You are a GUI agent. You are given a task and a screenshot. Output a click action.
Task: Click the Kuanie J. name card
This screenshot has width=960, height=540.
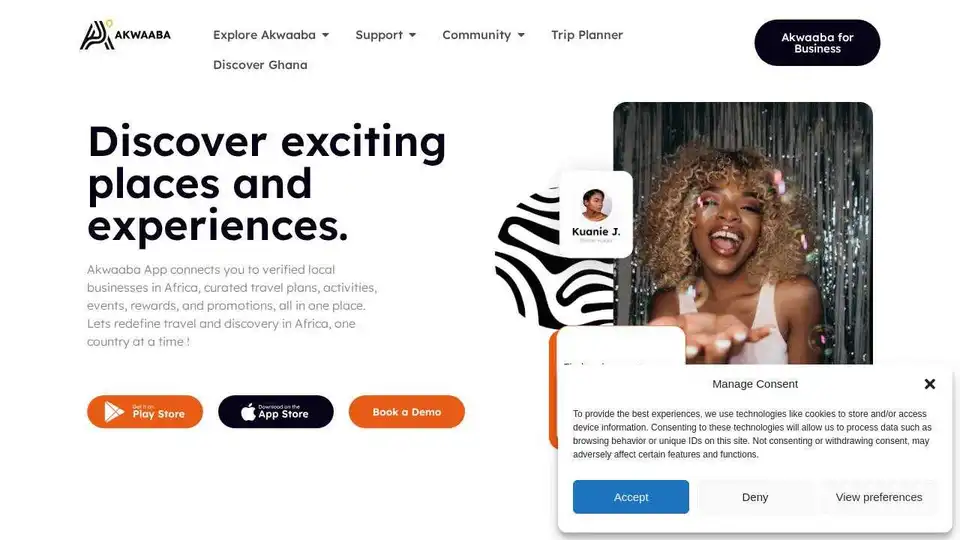click(596, 214)
